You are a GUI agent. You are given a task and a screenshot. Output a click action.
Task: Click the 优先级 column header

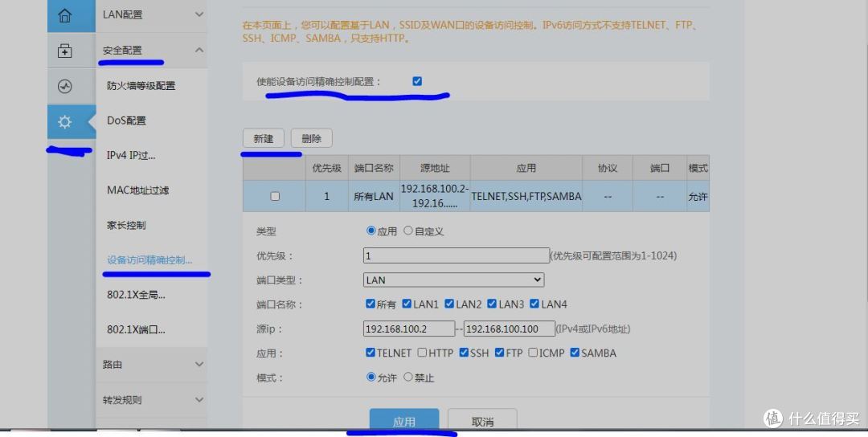click(326, 168)
